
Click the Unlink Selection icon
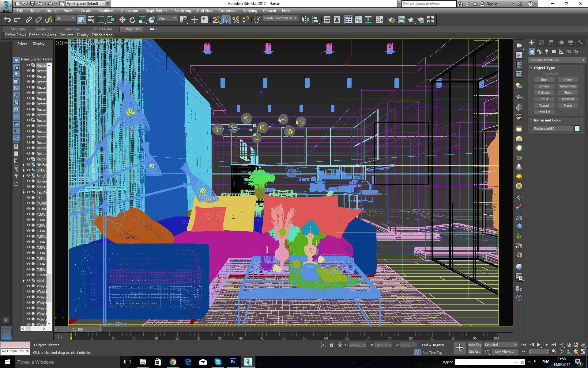(x=38, y=20)
